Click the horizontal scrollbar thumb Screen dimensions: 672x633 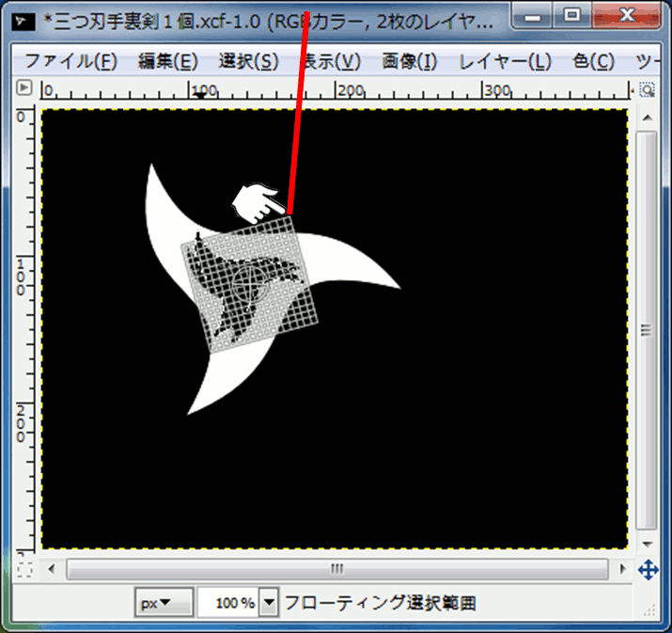coord(336,569)
